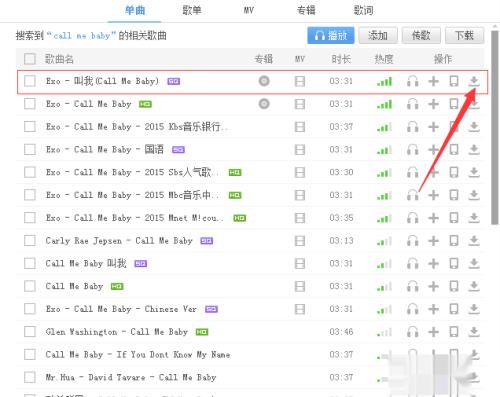Check the Carly Rae Jepsen row box
Screen dimensions: 500x397
click(30, 241)
